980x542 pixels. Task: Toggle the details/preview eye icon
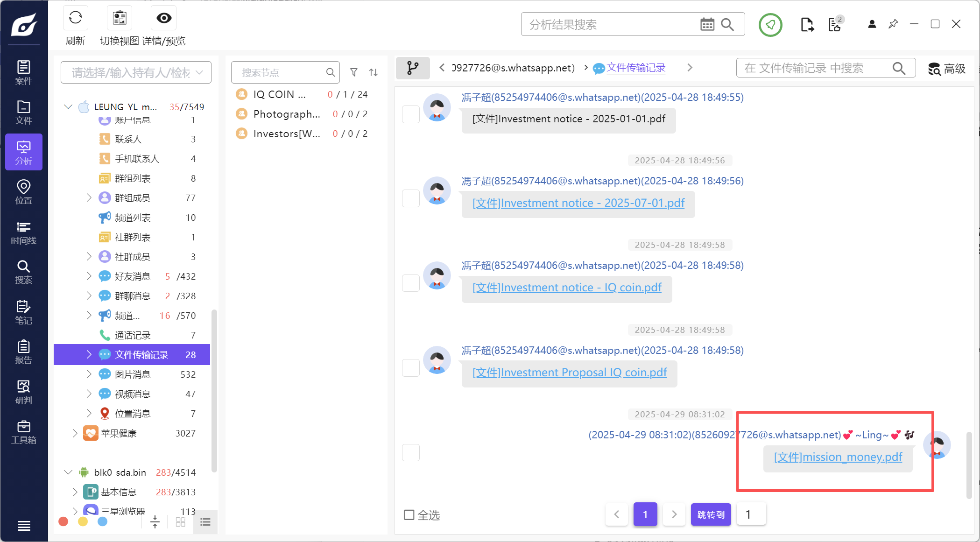coord(164,18)
